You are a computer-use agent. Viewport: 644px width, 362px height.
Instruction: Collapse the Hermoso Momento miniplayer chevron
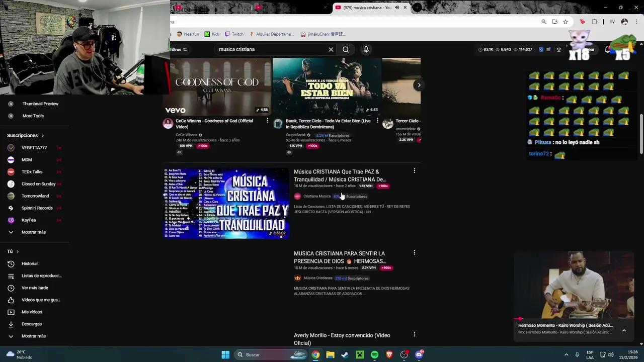[624, 330]
